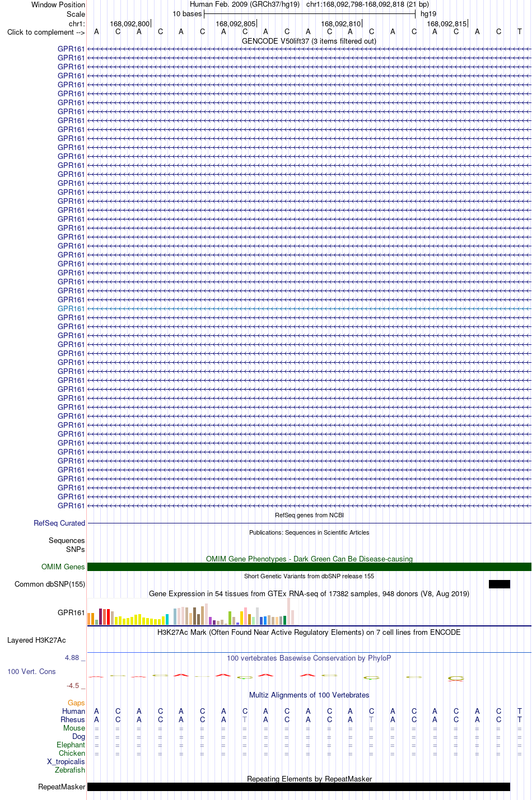Screen dimensions: 532x800
Task: Click the Zebrafish alignment row label
Action: (70, 770)
